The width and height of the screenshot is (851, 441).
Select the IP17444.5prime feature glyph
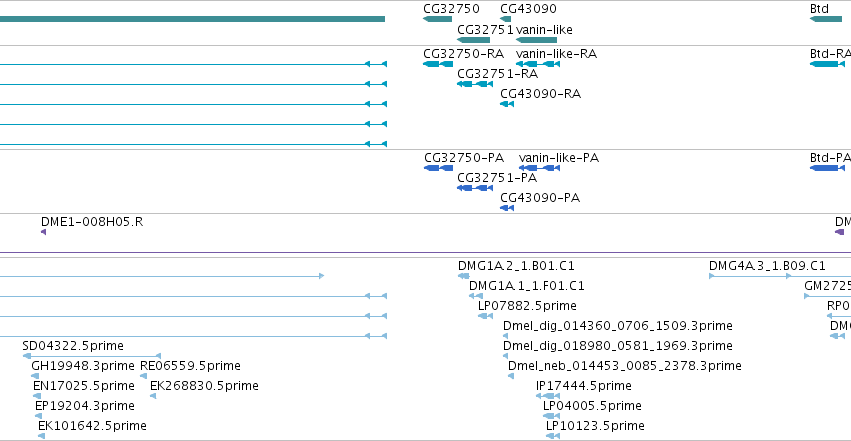point(548,396)
